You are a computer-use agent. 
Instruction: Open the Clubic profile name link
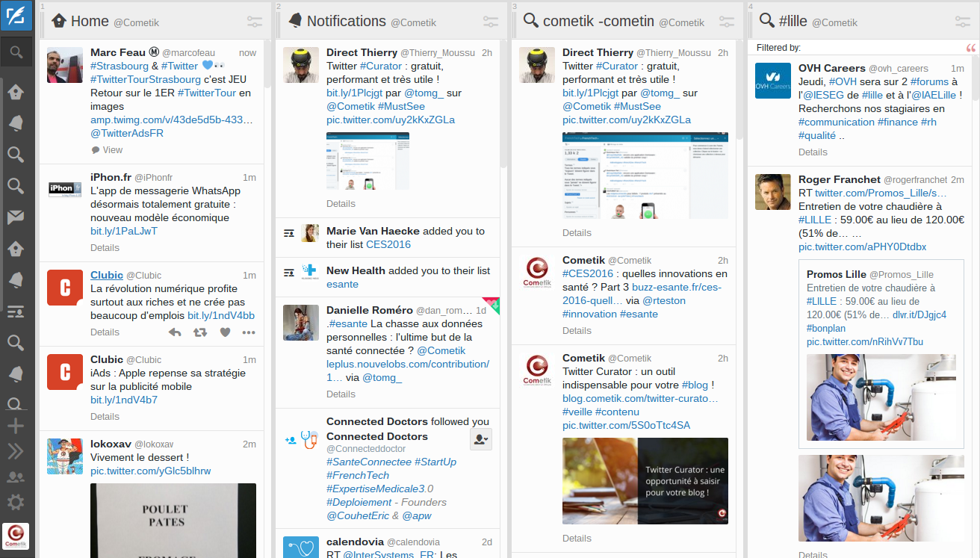[x=107, y=275]
